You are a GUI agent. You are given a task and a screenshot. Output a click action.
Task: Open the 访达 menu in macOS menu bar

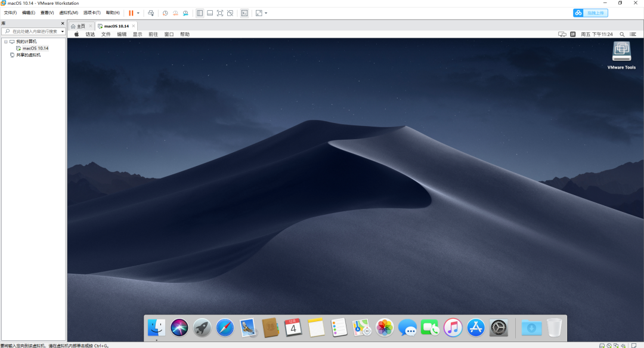coord(91,35)
